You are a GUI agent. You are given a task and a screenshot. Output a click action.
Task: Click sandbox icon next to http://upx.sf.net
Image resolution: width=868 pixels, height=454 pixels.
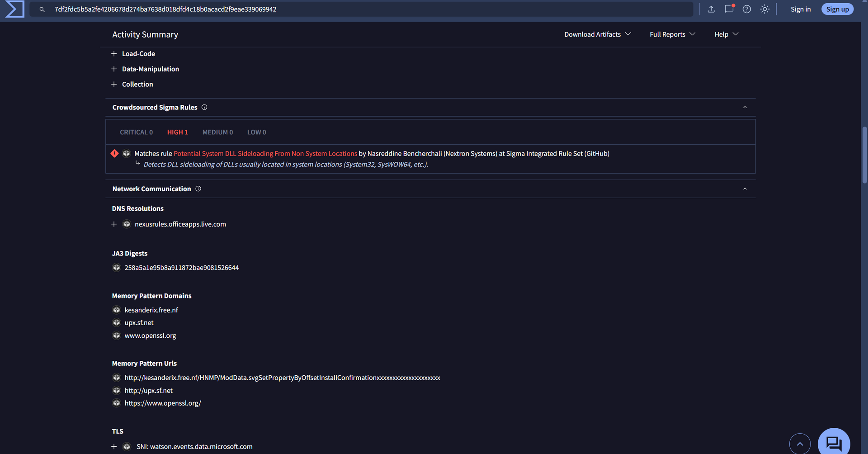coord(117,390)
